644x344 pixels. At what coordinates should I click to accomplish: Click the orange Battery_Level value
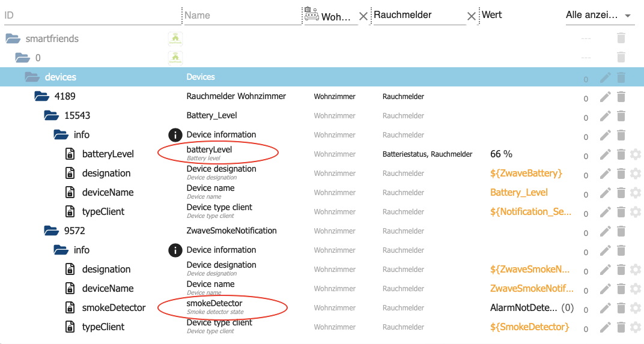[x=518, y=193]
